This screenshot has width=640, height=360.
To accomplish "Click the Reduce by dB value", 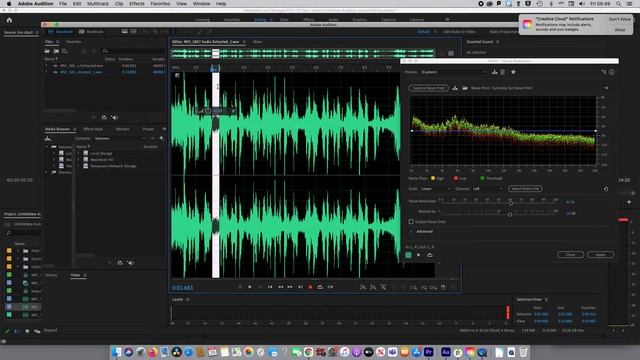I will (x=571, y=213).
